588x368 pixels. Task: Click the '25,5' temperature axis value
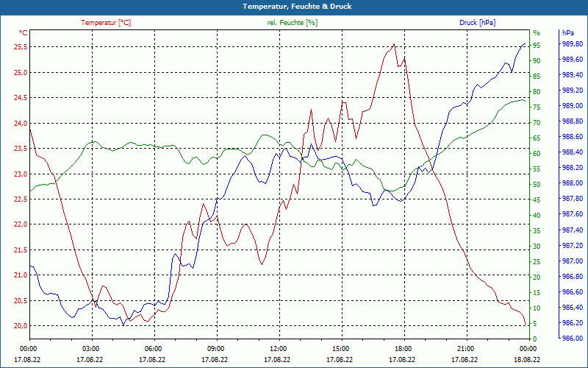(21, 47)
